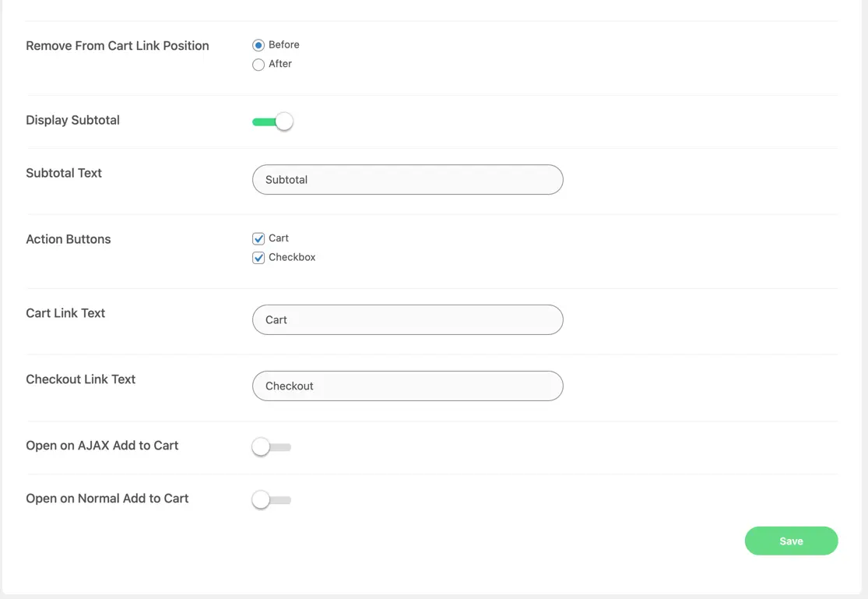Image resolution: width=868 pixels, height=599 pixels.
Task: Click the Action Buttons heading label
Action: tap(69, 239)
